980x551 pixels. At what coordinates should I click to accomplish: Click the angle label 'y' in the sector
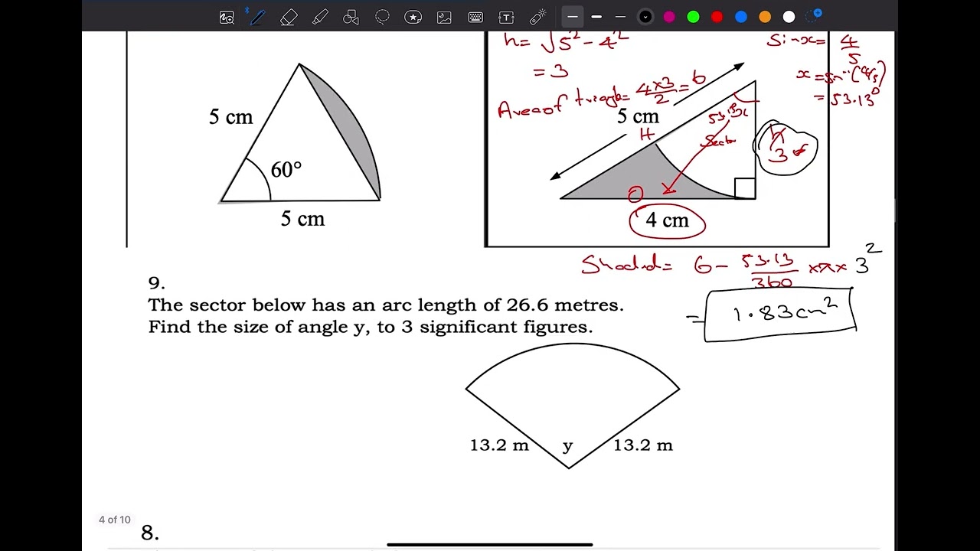567,446
